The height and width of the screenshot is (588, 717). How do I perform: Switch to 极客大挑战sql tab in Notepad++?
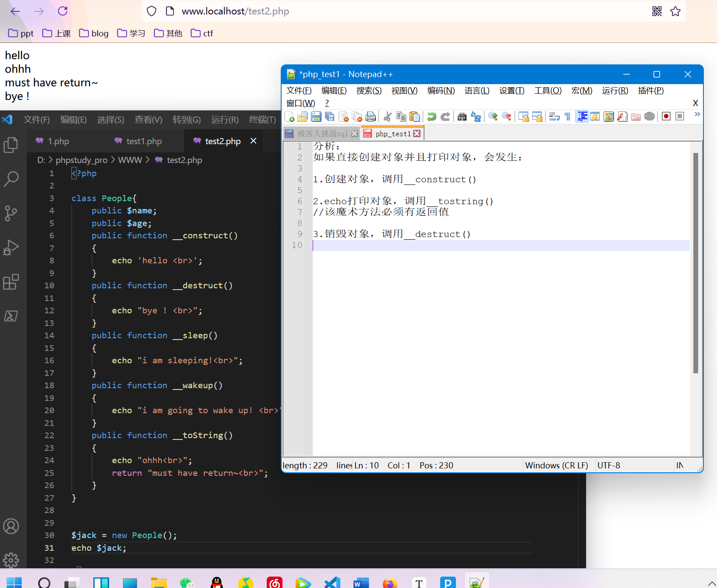pos(322,133)
